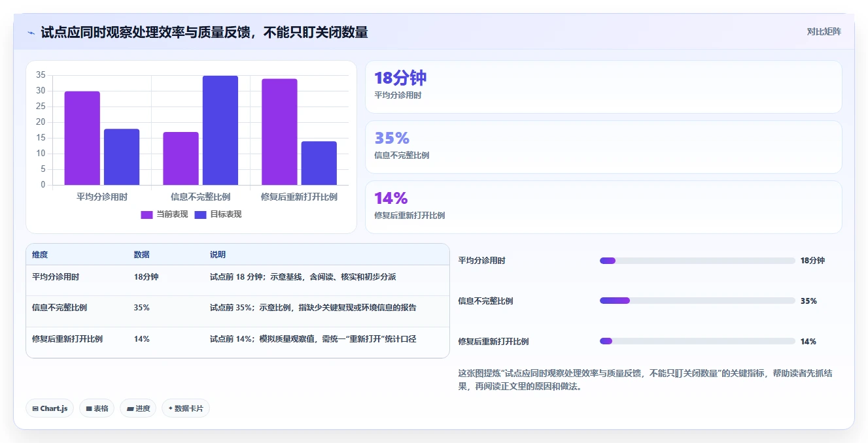Click 修复后重新打开比例 label in the 14% card
Viewport: 868px width, 443px height.
[x=409, y=216]
